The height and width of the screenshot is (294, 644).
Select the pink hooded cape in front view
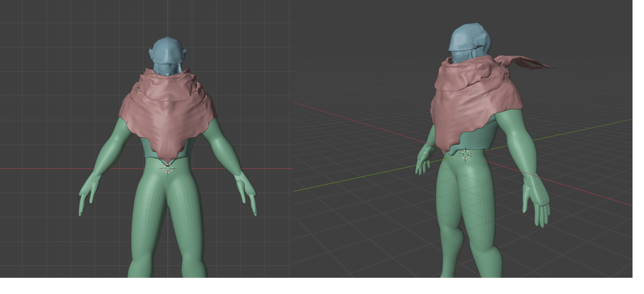click(168, 115)
